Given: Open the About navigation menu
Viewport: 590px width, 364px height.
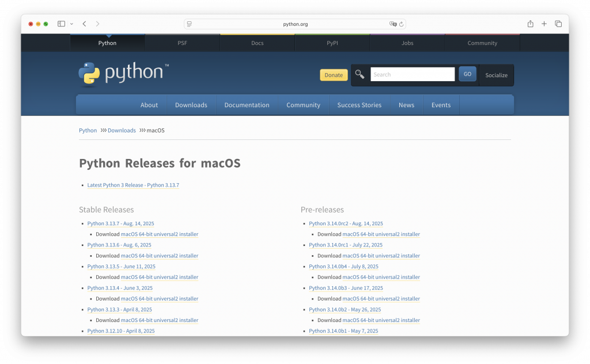Looking at the screenshot, I should (149, 105).
